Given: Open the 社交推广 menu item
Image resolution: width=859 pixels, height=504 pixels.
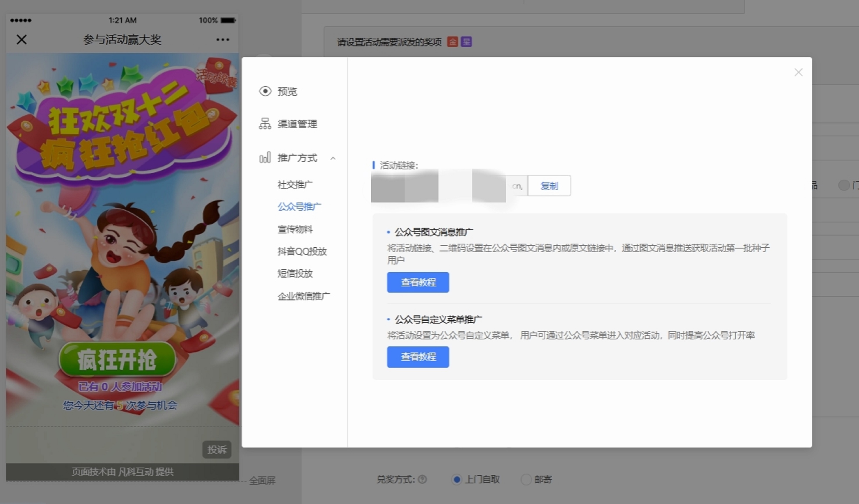Looking at the screenshot, I should [x=295, y=185].
